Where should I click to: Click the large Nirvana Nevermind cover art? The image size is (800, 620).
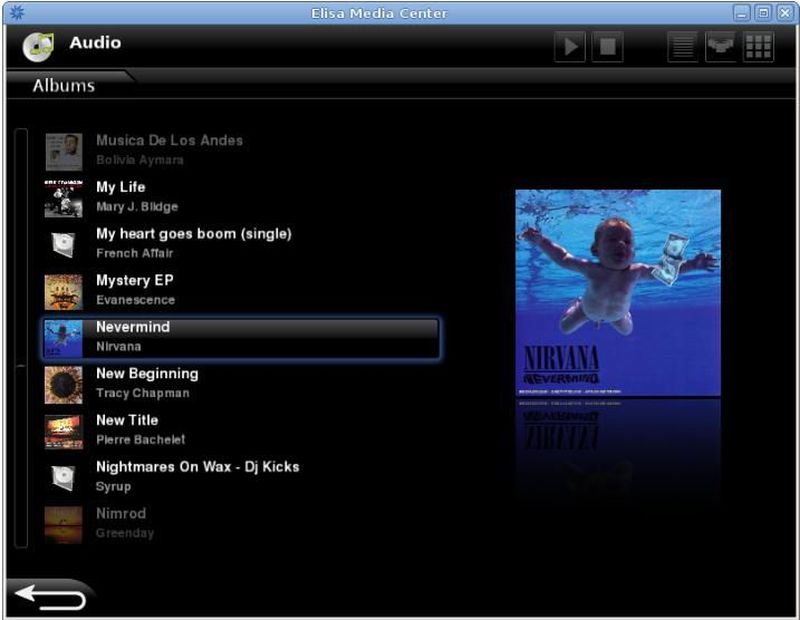click(x=618, y=293)
